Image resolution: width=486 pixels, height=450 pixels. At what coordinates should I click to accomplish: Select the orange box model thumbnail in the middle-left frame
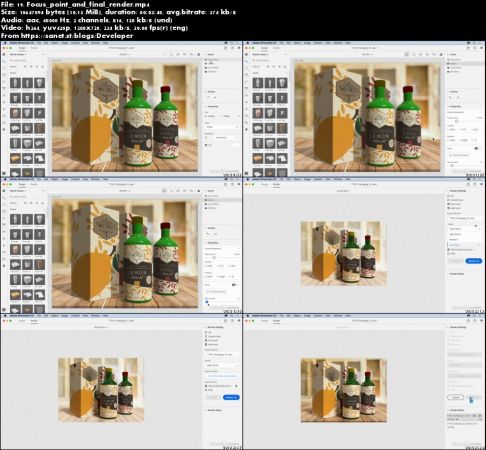[x=15, y=295]
